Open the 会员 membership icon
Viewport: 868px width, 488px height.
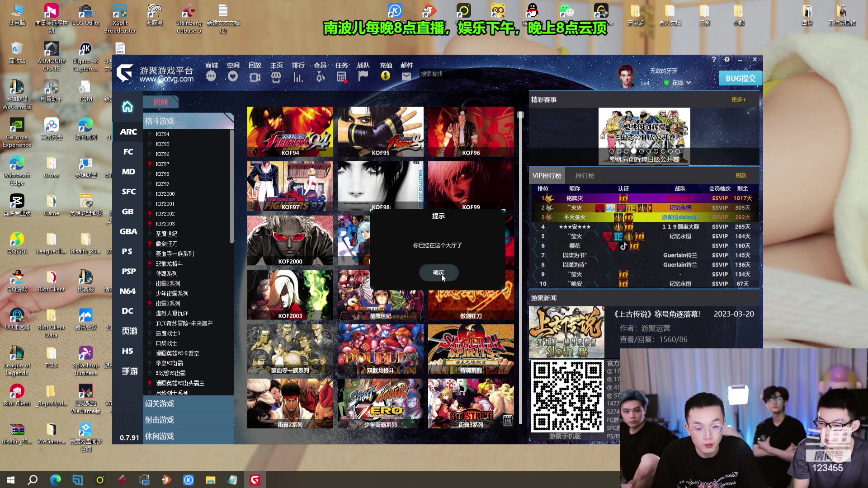320,77
